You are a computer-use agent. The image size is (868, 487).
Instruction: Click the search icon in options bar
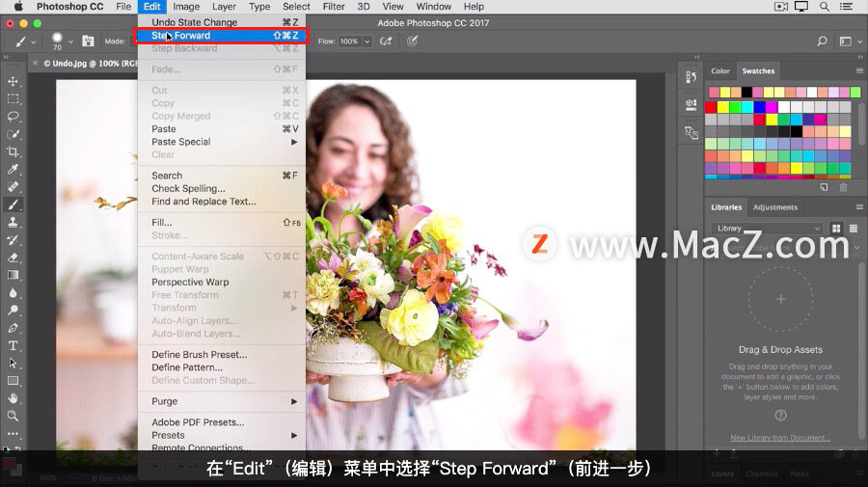822,41
